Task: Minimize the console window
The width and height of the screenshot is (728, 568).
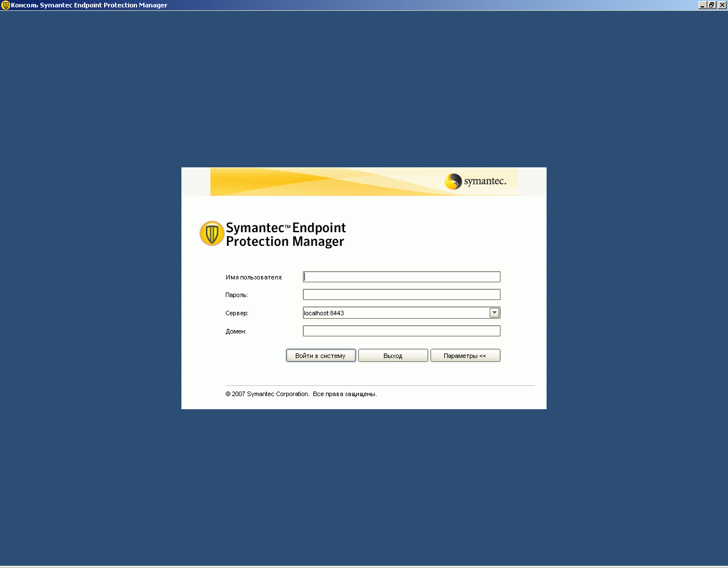Action: 702,5
